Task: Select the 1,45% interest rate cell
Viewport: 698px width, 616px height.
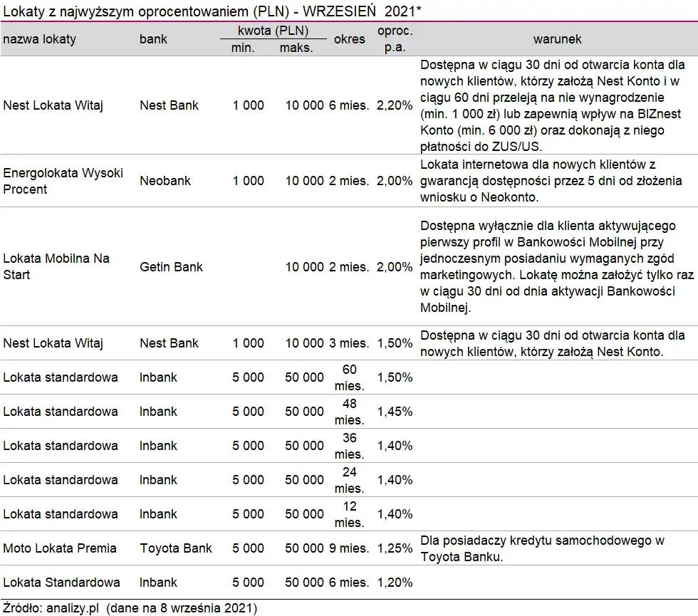Action: [x=395, y=412]
